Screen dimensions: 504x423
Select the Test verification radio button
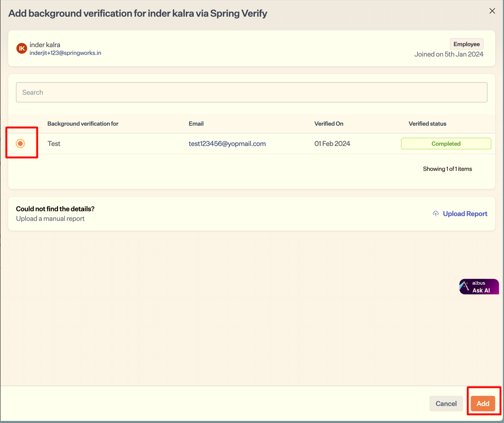click(20, 144)
